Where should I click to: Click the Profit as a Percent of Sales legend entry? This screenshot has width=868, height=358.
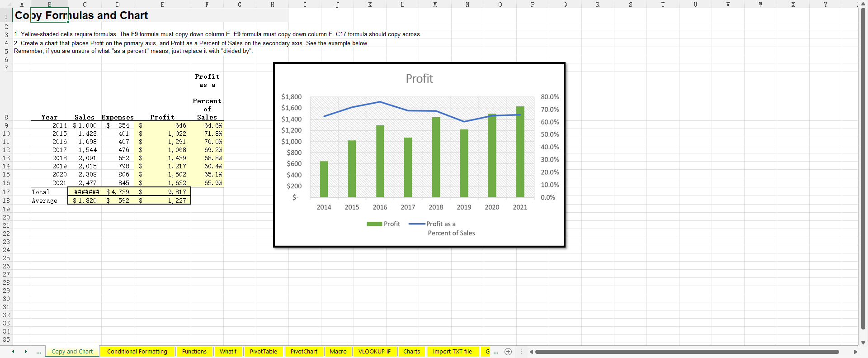tap(442, 229)
